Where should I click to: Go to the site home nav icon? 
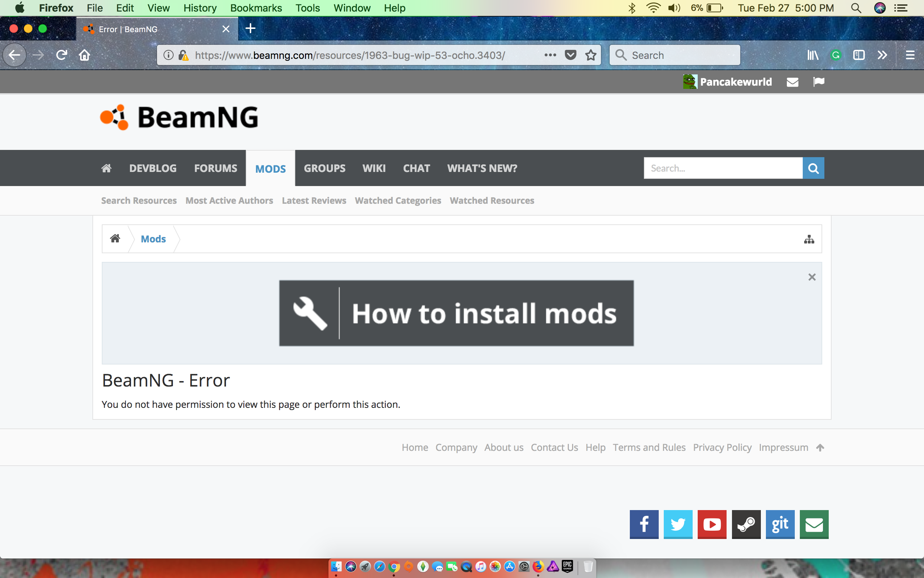click(106, 168)
